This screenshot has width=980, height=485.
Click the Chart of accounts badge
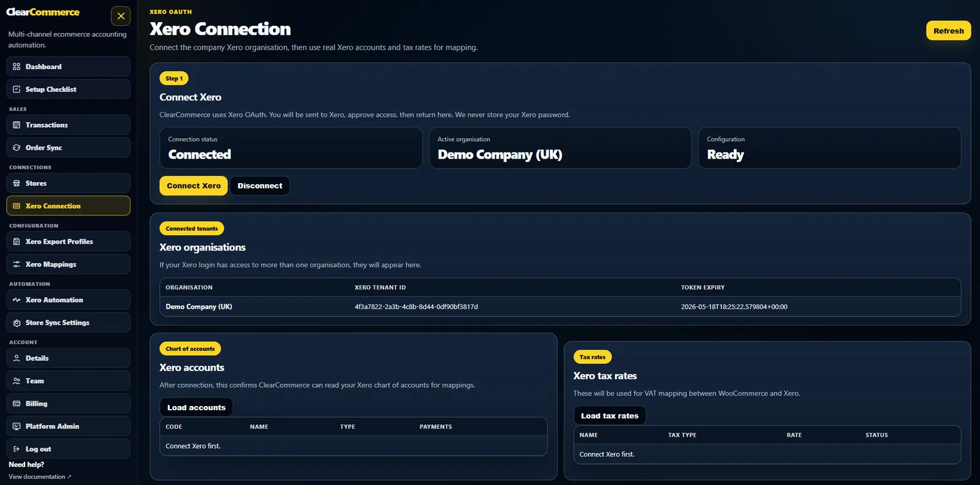190,348
